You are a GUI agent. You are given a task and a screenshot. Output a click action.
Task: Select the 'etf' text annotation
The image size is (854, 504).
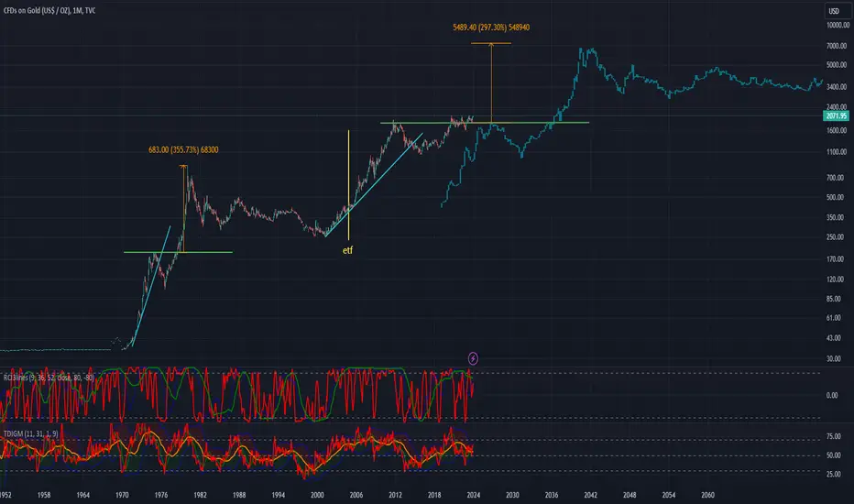pyautogui.click(x=347, y=250)
